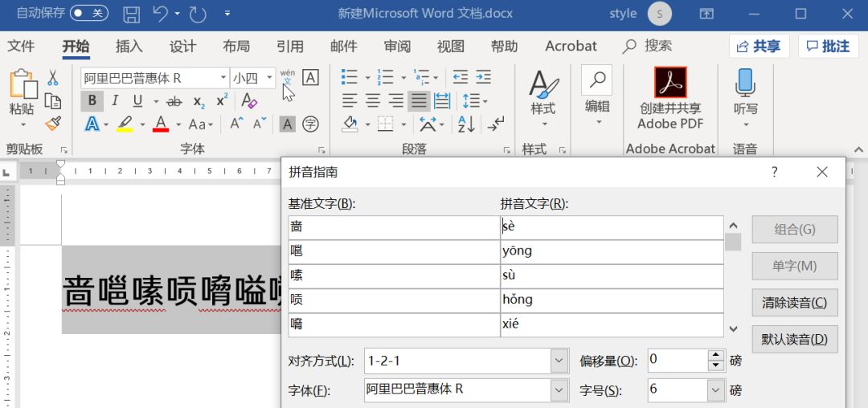868x408 pixels.
Task: Click the Bullets list icon
Action: (349, 77)
